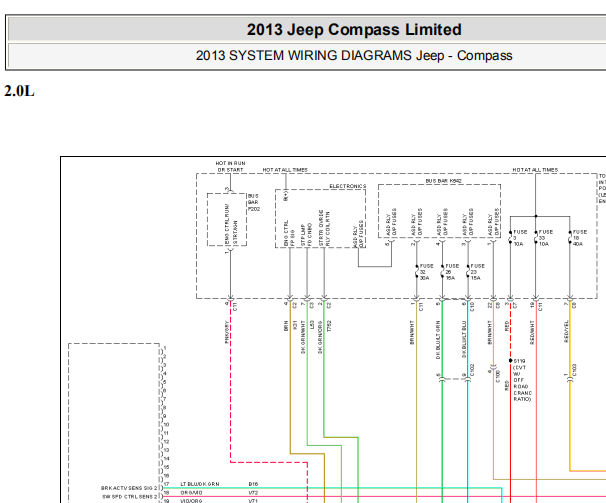Click the 'V72' circuit code
Viewport: 606px width, 503px height.
click(x=254, y=493)
